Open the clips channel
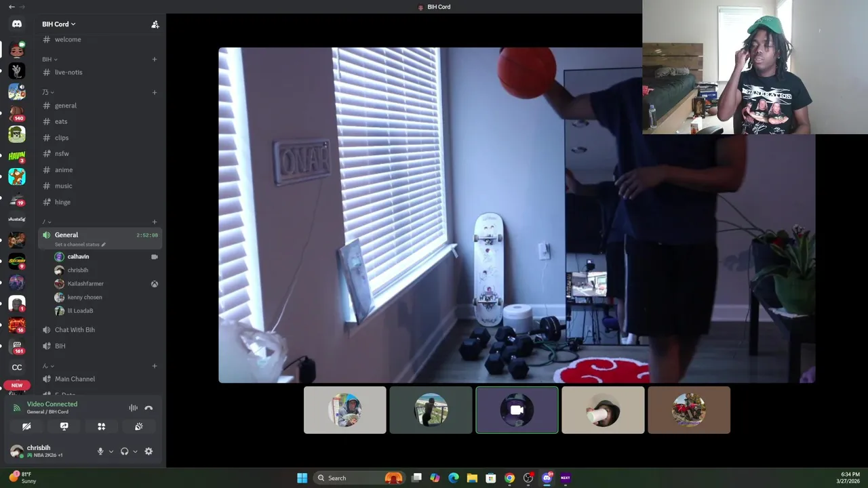The image size is (868, 488). point(100,138)
